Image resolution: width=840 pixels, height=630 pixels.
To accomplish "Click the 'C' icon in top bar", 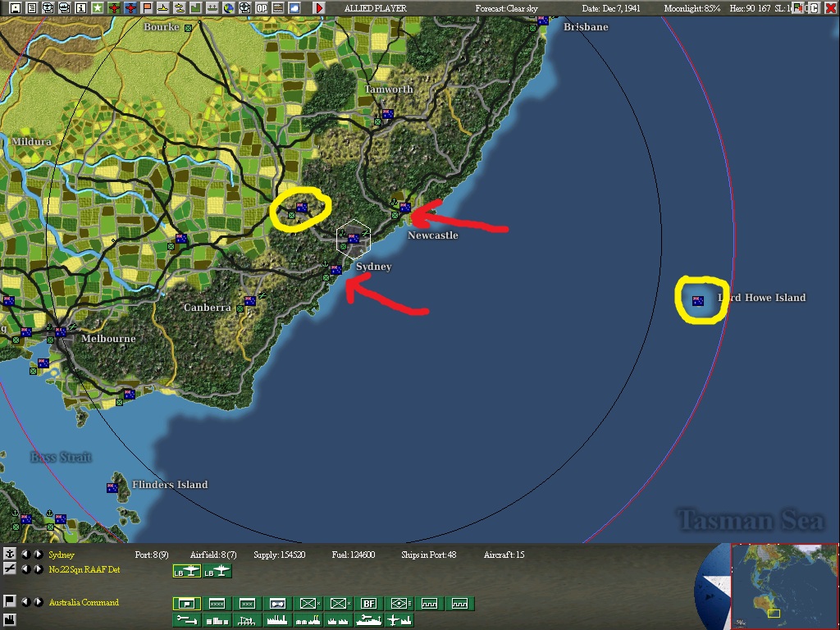I will 814,8.
